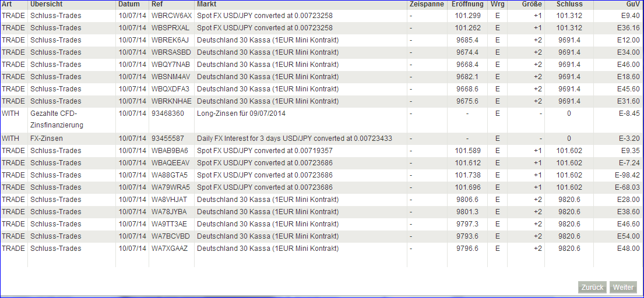644x298 pixels.
Task: Select reference WBRSASBD
Action: (171, 52)
